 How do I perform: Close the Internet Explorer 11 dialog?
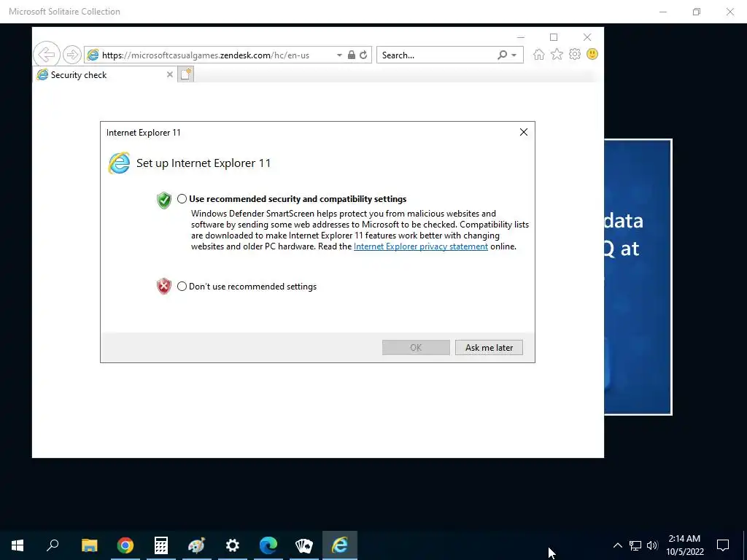524,132
